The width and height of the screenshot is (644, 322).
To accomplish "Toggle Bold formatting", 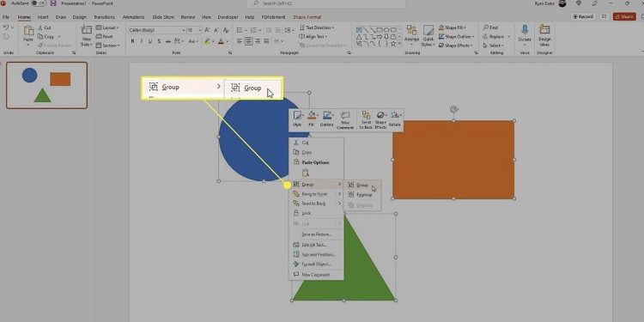I will click(132, 41).
